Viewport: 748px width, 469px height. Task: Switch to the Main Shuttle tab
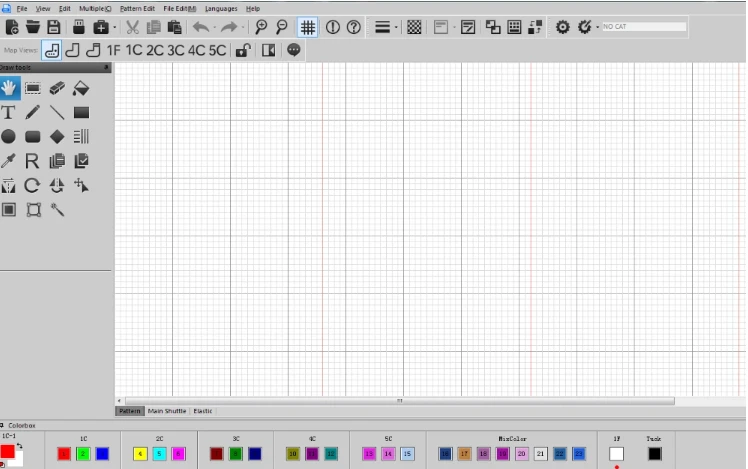tap(166, 411)
